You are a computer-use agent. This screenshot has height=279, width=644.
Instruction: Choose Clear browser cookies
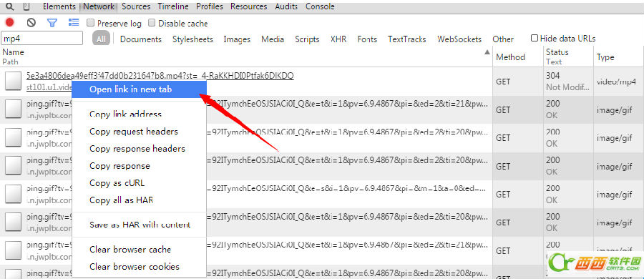coord(139,267)
